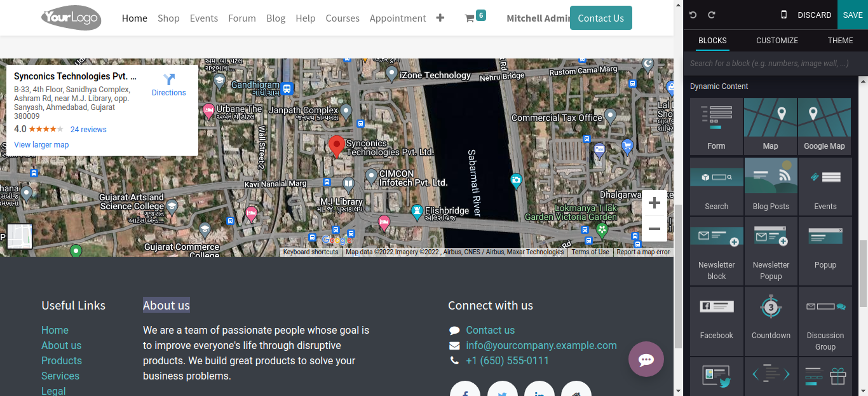Choose the Events dynamic block
Screen dimensions: 868x396
coord(825,187)
